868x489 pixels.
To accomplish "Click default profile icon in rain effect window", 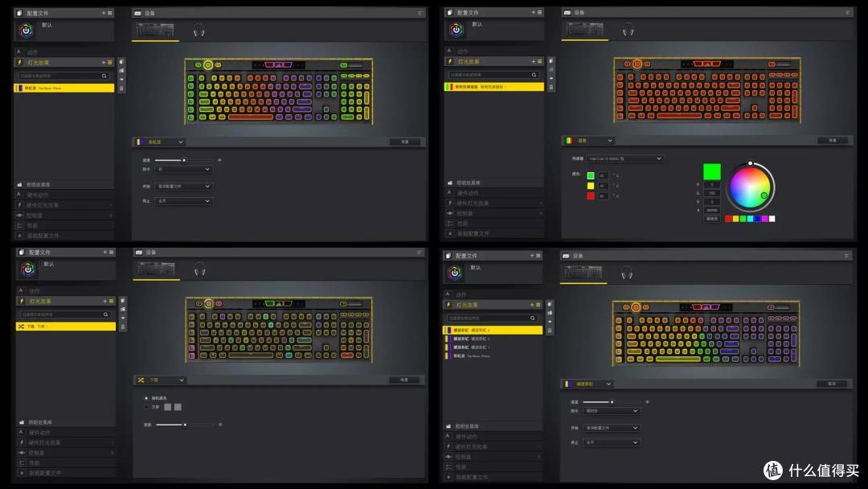I will point(27,269).
